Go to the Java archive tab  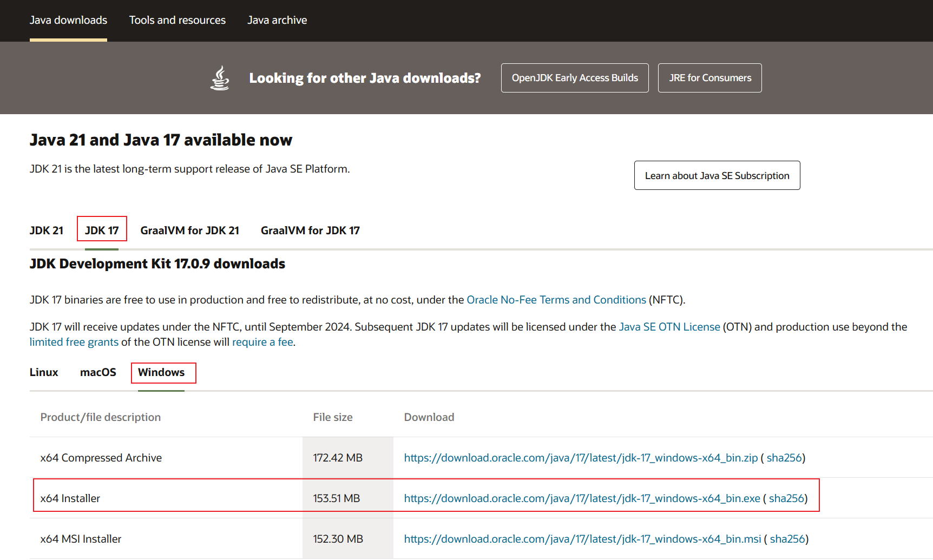point(277,20)
